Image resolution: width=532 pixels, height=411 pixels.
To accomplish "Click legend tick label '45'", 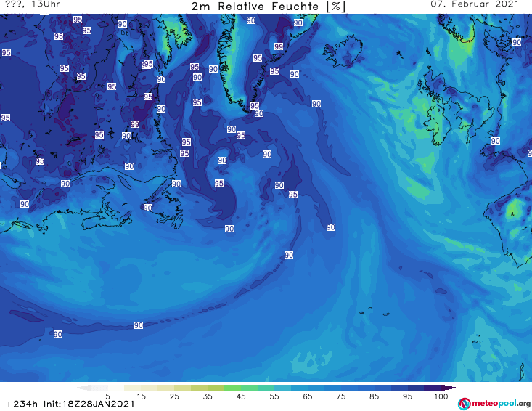I will pos(241,396).
